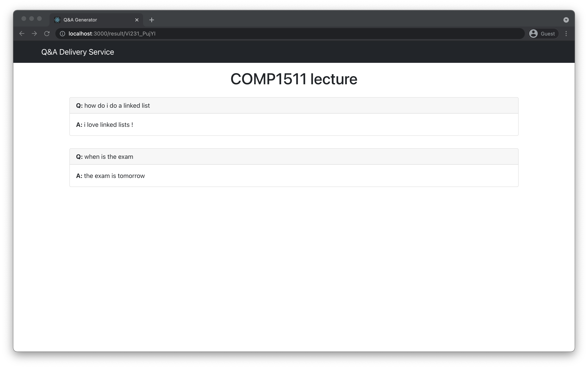Click the yellow minimize window light
Image resolution: width=588 pixels, height=368 pixels.
click(32, 19)
